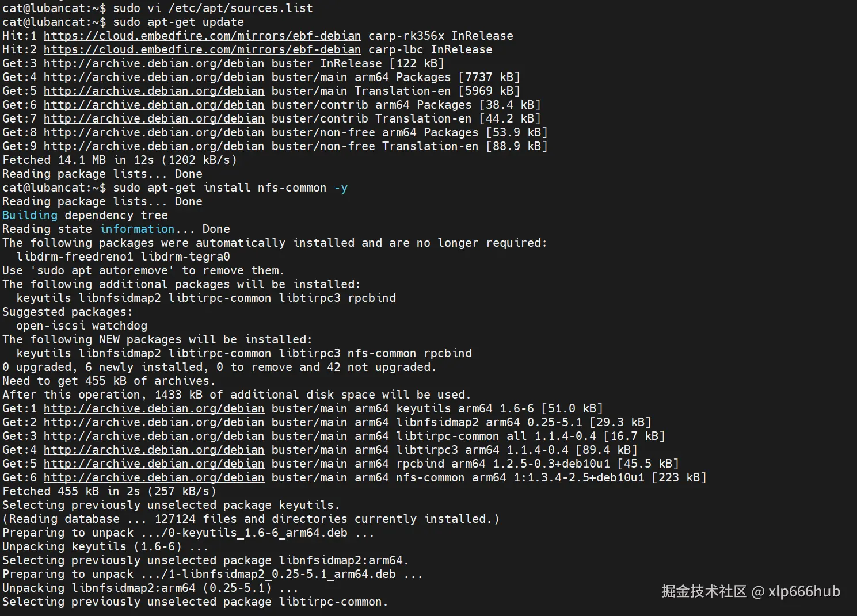The image size is (857, 616).
Task: Open the debian link on the libtirpc-common download line
Action: point(154,436)
